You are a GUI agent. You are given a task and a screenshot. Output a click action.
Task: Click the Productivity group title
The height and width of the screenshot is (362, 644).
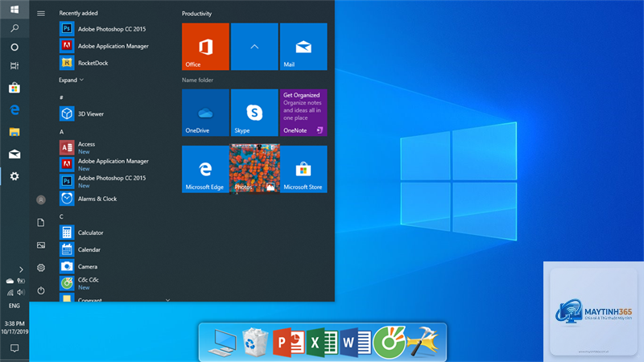tap(196, 14)
